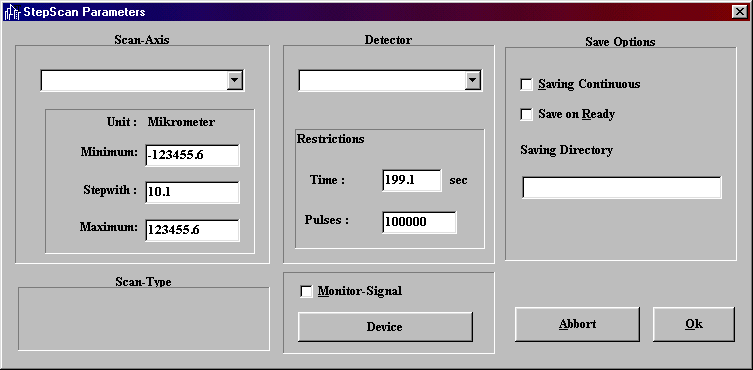This screenshot has width=753, height=370.
Task: Click the Saving Directory label
Action: point(567,150)
